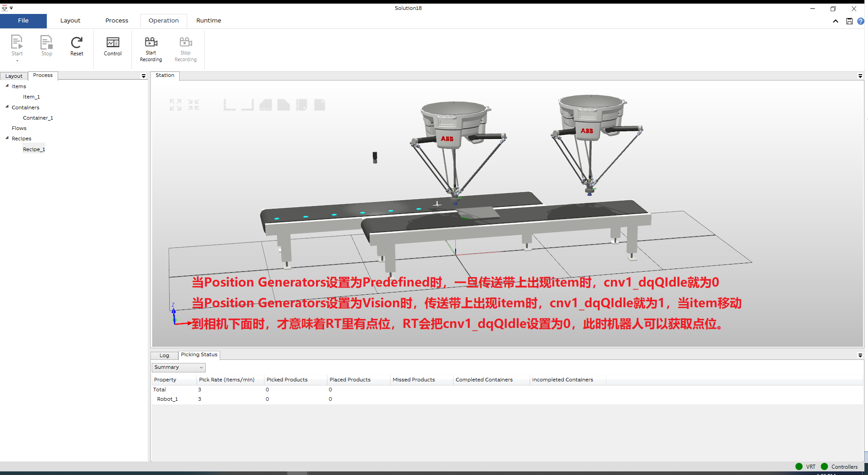Click collapse-arrows view icon in Station viewport
Viewport: 868px width, 475px height.
[194, 105]
